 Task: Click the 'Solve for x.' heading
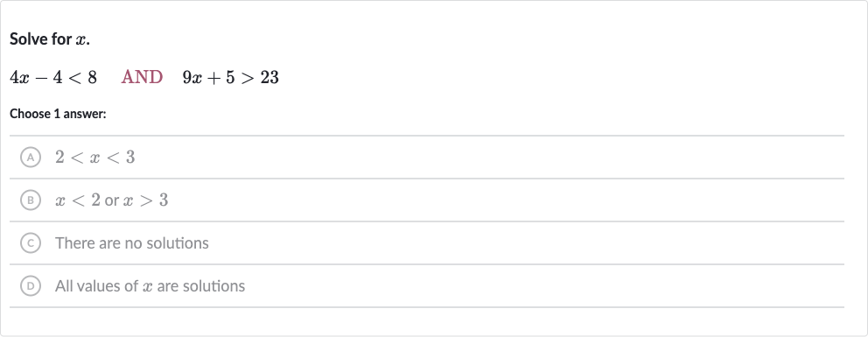tap(50, 39)
